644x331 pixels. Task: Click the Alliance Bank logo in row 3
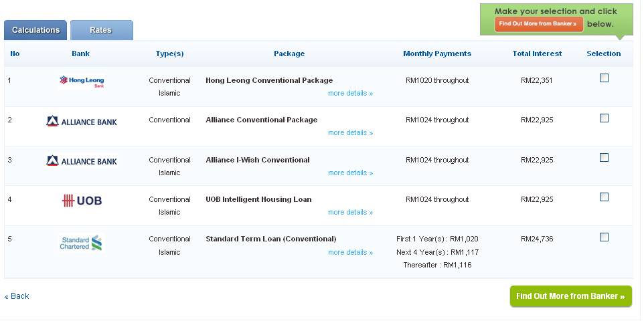point(82,161)
